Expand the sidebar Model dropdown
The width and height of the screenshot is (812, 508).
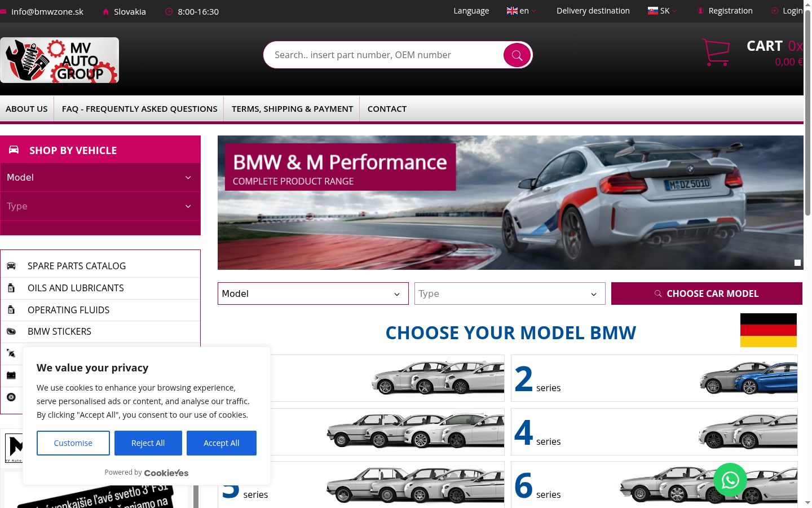click(x=100, y=177)
